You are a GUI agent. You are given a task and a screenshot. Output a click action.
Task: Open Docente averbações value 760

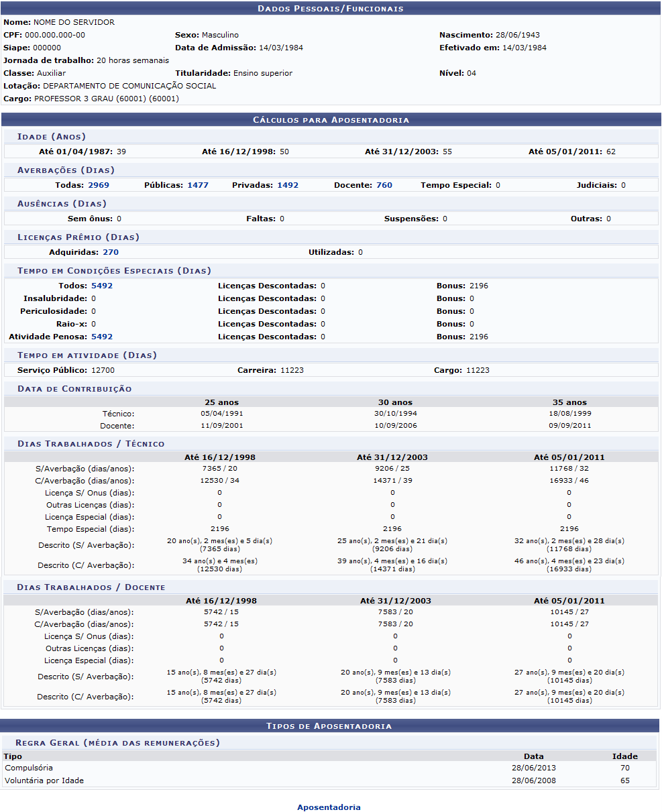coord(384,185)
